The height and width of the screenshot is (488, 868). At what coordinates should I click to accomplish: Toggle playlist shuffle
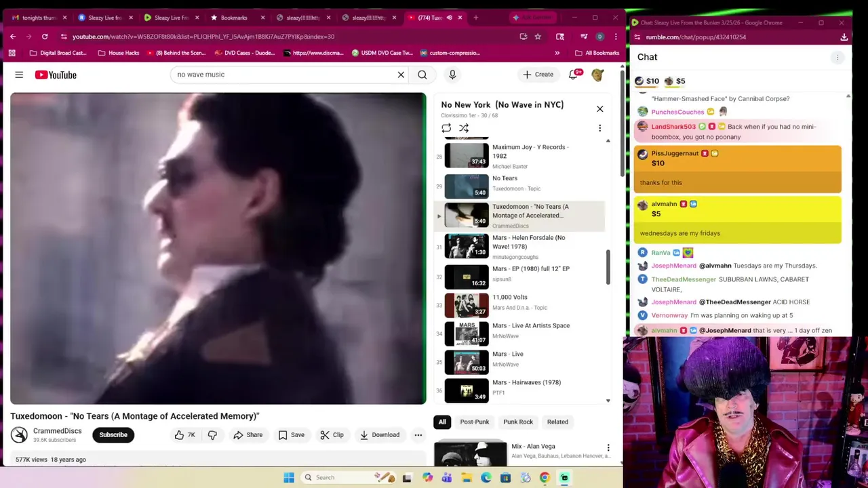coord(464,128)
